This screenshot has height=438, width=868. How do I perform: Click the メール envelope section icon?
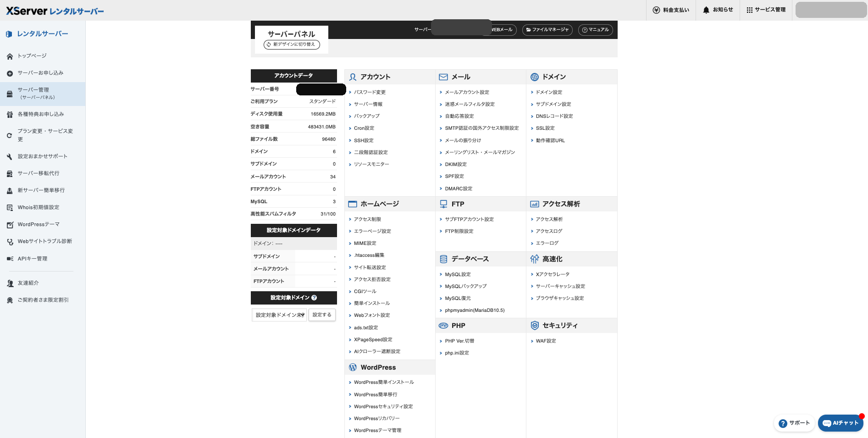[443, 77]
